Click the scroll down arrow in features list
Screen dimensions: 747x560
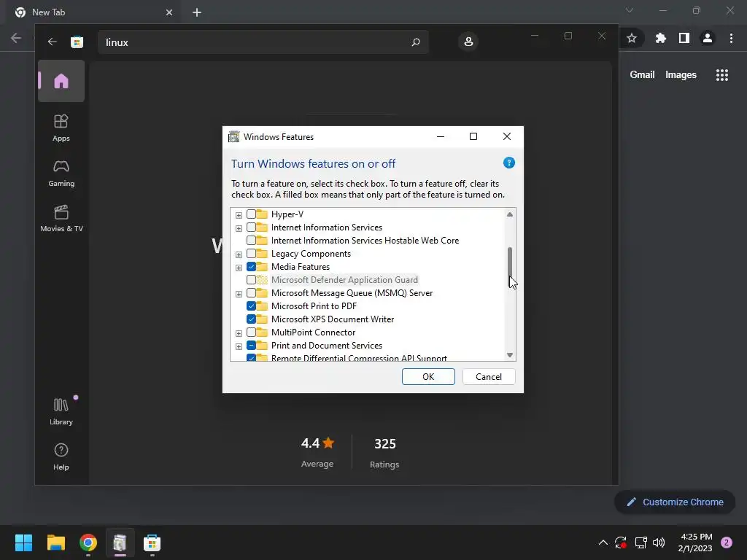[510, 355]
